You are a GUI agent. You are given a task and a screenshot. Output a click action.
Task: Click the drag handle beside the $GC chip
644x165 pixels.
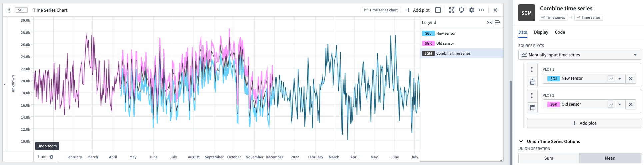pos(9,10)
